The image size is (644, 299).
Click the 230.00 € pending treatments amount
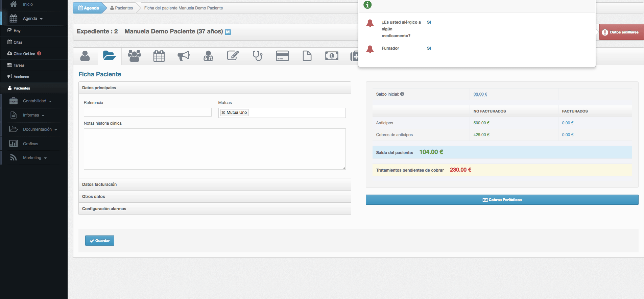point(460,170)
